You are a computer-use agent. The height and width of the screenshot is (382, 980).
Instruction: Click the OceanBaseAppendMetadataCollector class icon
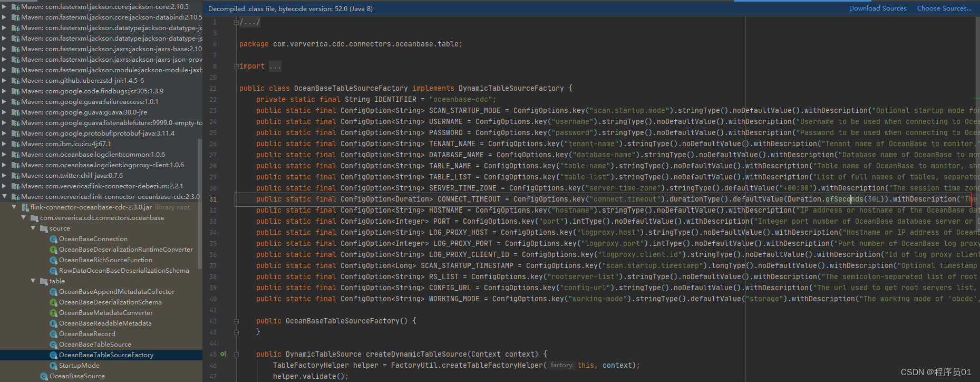[x=53, y=292]
